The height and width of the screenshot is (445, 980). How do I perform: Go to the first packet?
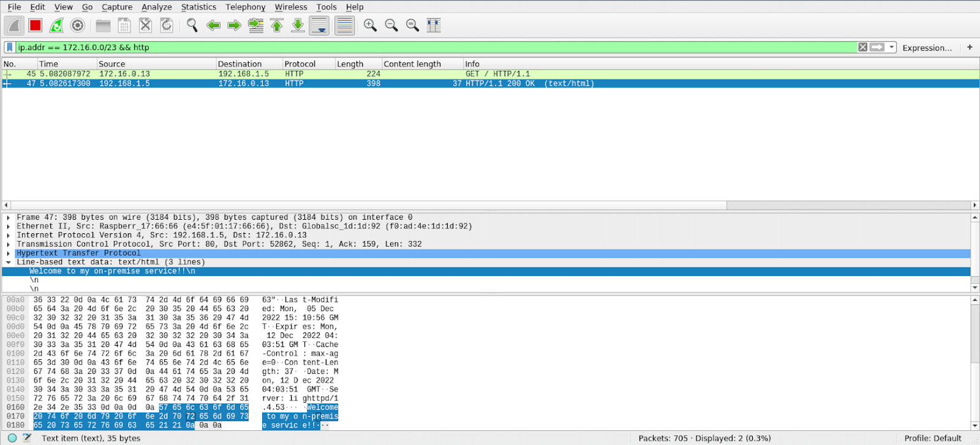277,26
